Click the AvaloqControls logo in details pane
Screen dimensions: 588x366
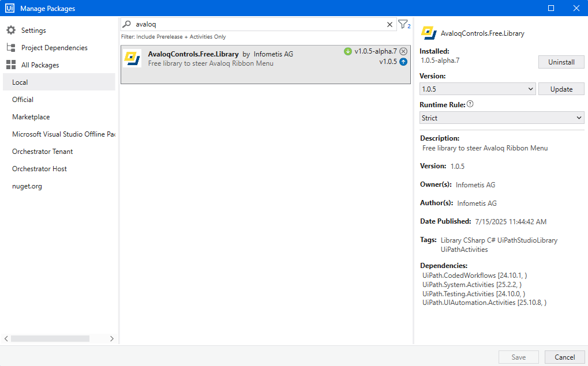tap(429, 33)
